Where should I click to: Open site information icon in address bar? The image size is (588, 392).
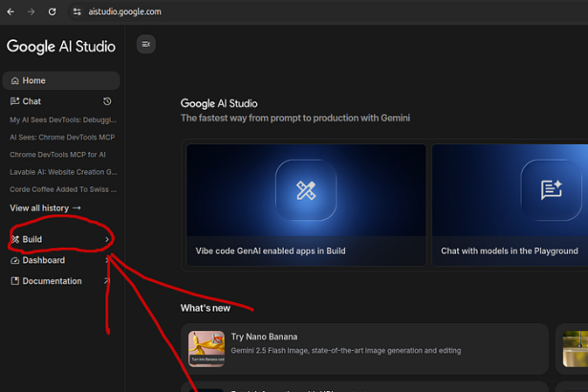point(76,12)
